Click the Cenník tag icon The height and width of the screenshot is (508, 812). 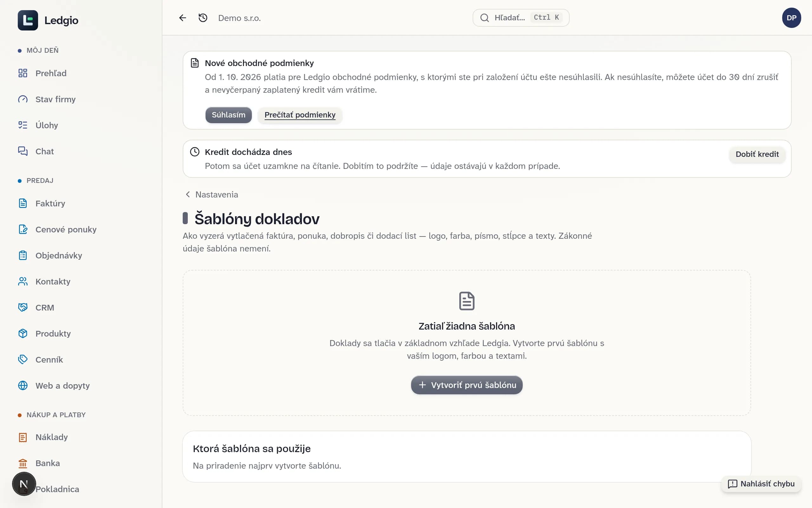tap(23, 359)
